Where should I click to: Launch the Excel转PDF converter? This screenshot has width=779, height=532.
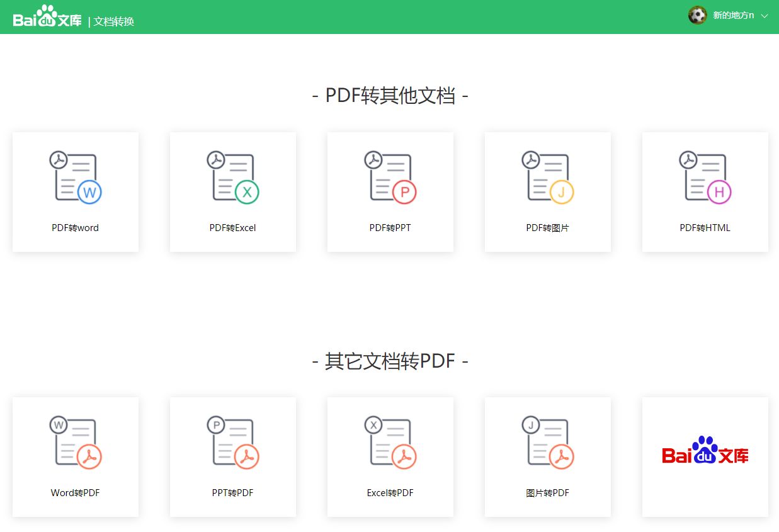(x=390, y=456)
